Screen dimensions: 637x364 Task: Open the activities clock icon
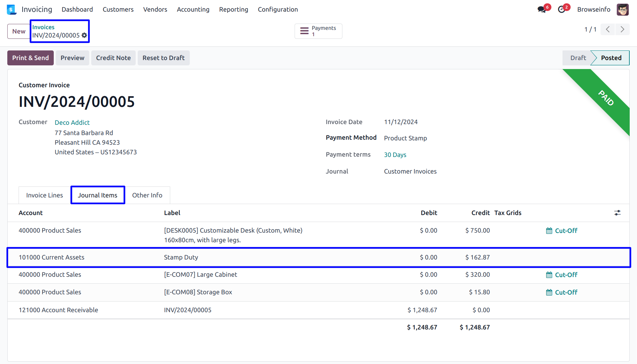(x=561, y=10)
